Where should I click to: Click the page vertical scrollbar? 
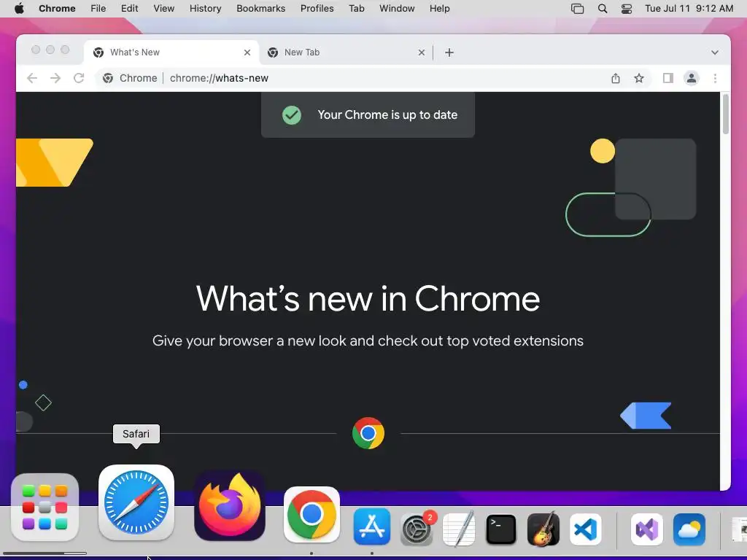(726, 114)
